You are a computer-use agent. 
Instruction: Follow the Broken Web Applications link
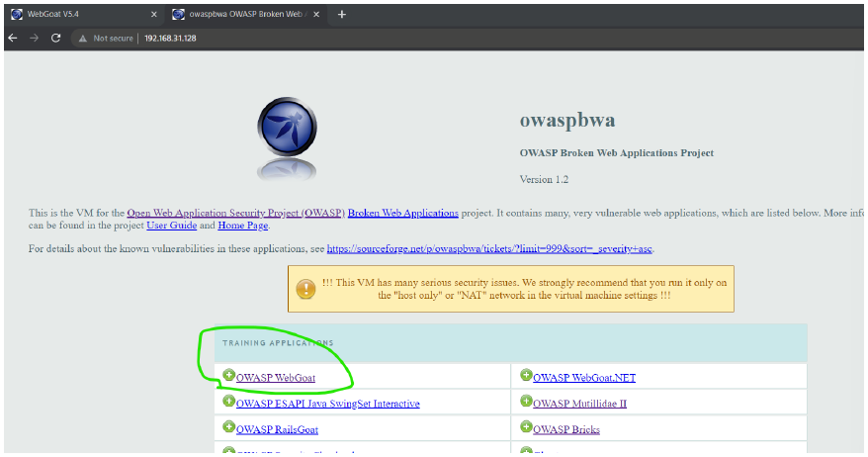coord(403,213)
